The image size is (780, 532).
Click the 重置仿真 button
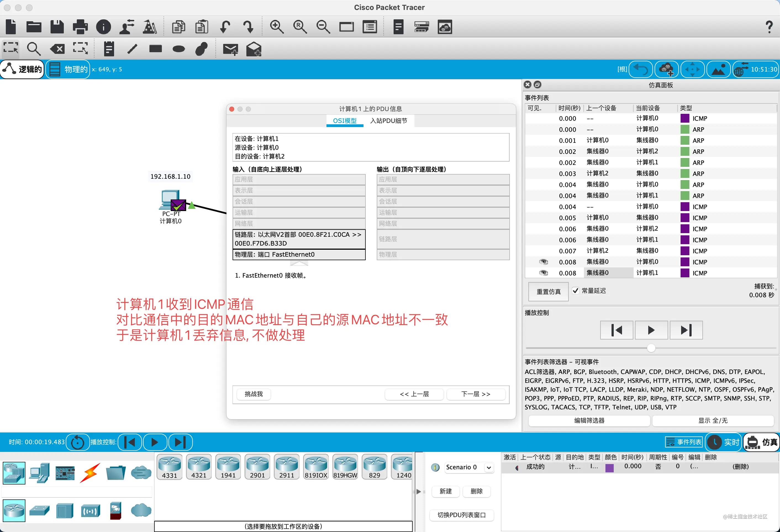click(x=549, y=292)
